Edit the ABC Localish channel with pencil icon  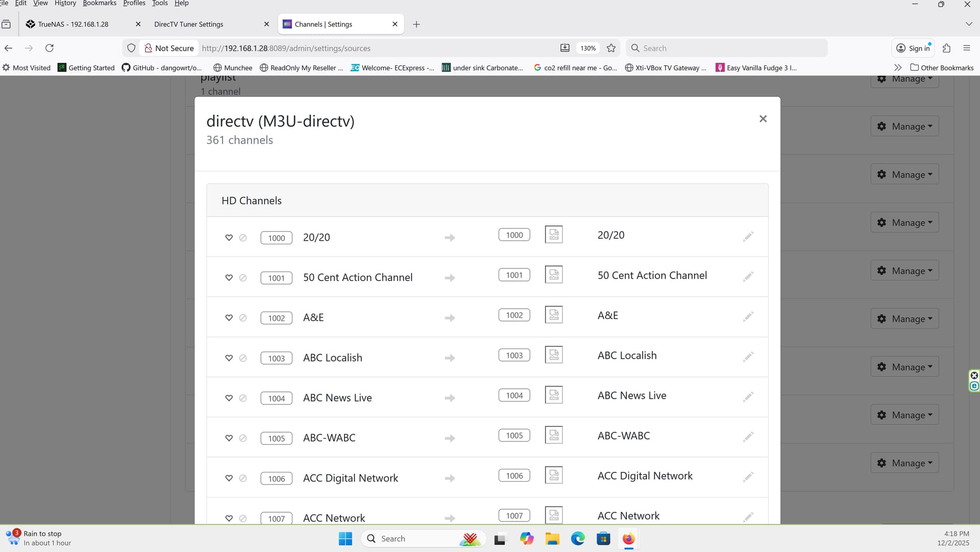pyautogui.click(x=748, y=357)
